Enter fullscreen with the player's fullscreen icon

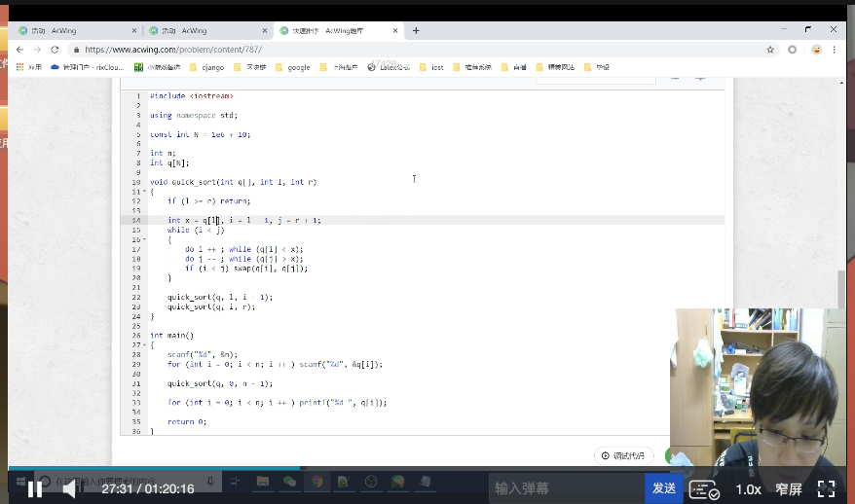point(826,488)
